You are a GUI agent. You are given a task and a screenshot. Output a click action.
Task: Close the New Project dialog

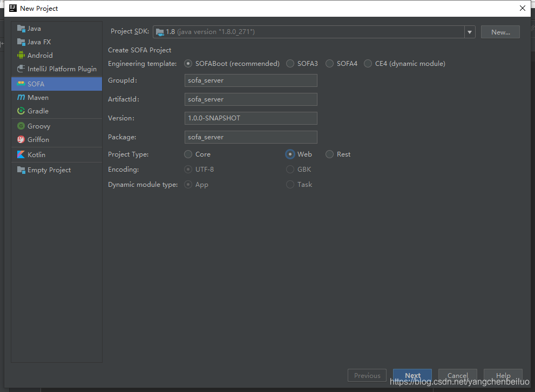523,8
